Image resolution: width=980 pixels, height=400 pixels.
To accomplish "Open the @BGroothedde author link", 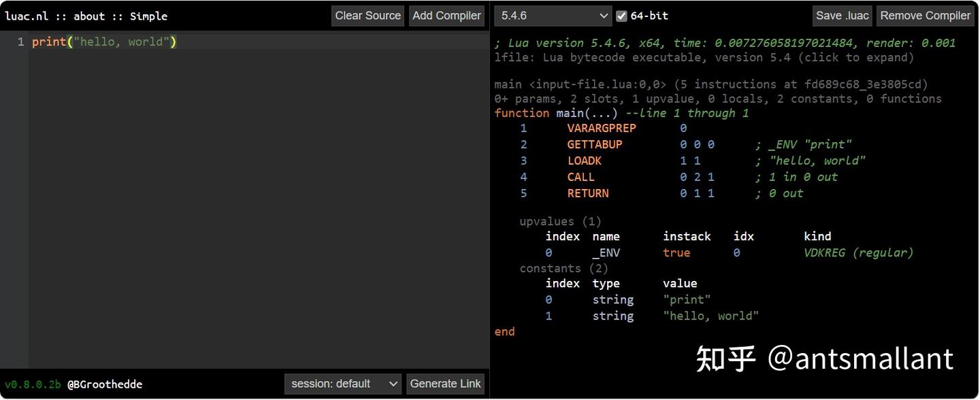I will (104, 384).
